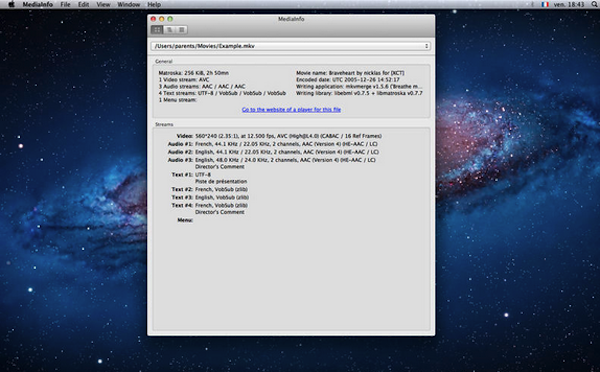Open Spotlight search magnifier
Image resolution: width=600 pixels, height=372 pixels.
click(594, 5)
